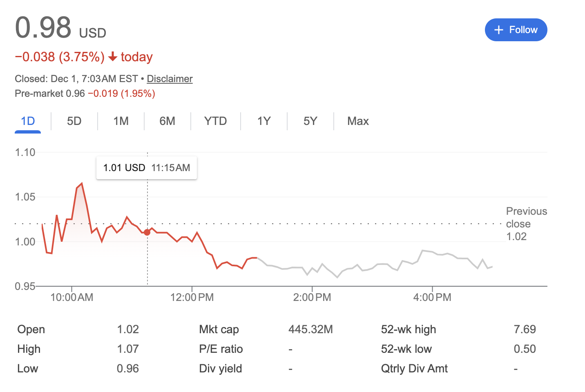This screenshot has width=585, height=392.
Task: Click the Follow button
Action: (x=516, y=30)
